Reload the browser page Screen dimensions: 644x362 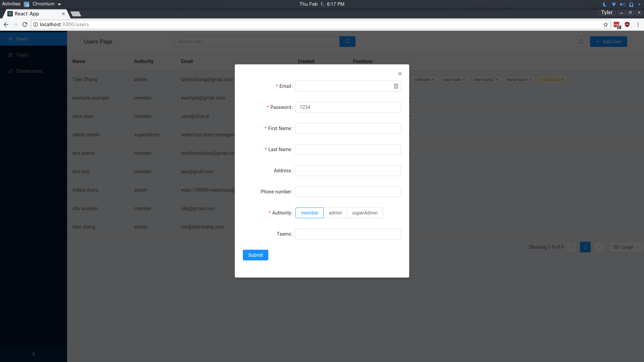tap(25, 24)
